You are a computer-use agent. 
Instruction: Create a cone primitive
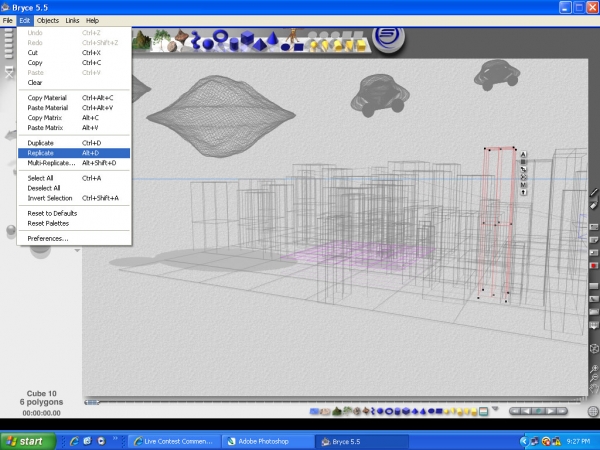272,38
